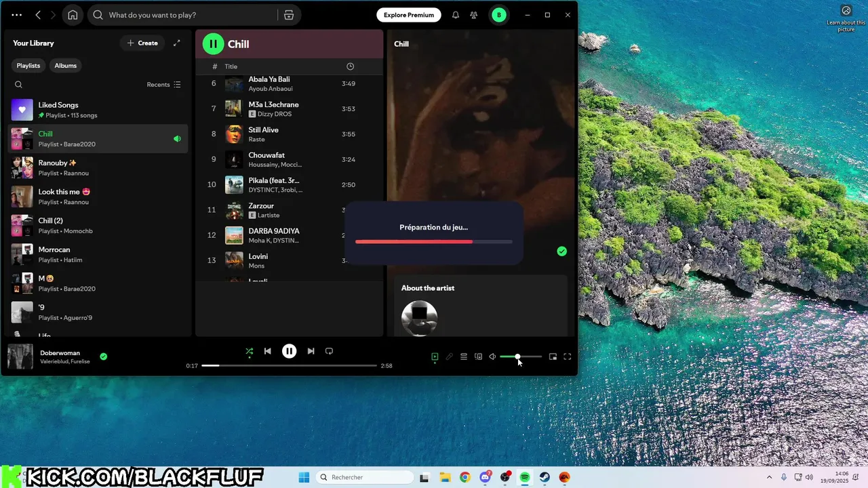Select the Pikala track row

pyautogui.click(x=290, y=184)
